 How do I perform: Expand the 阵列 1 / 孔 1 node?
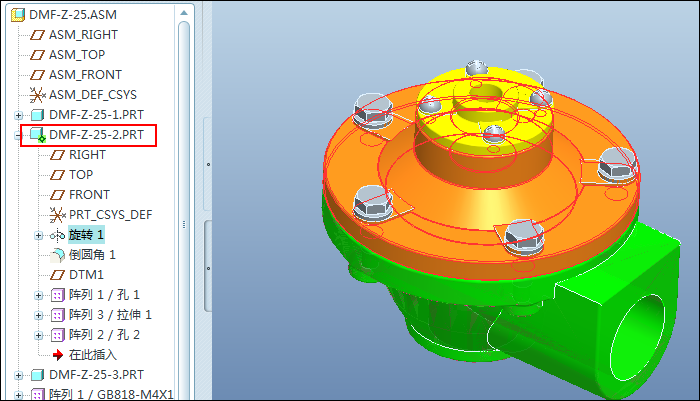[x=39, y=295]
